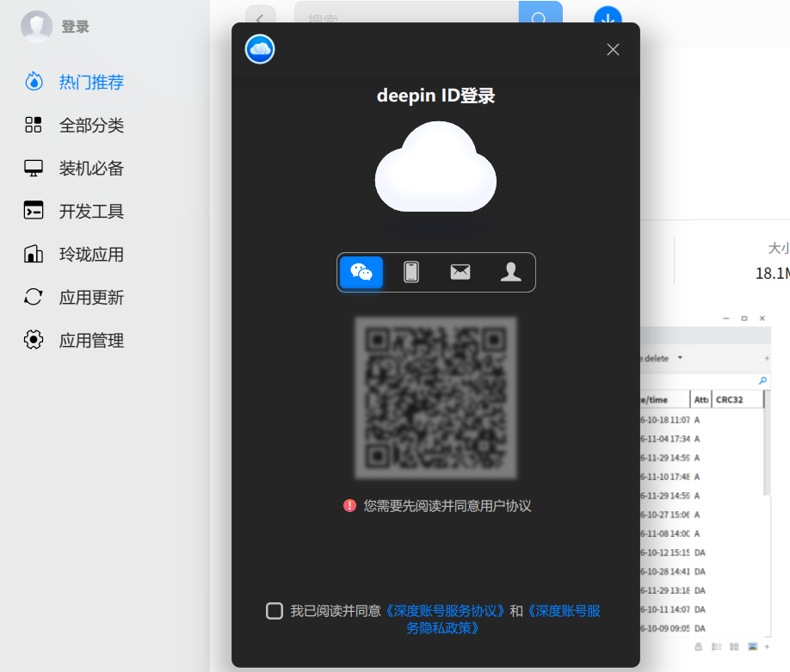Click the deepin ID cloud logo icon
Screen dimensions: 790x672
click(260, 49)
